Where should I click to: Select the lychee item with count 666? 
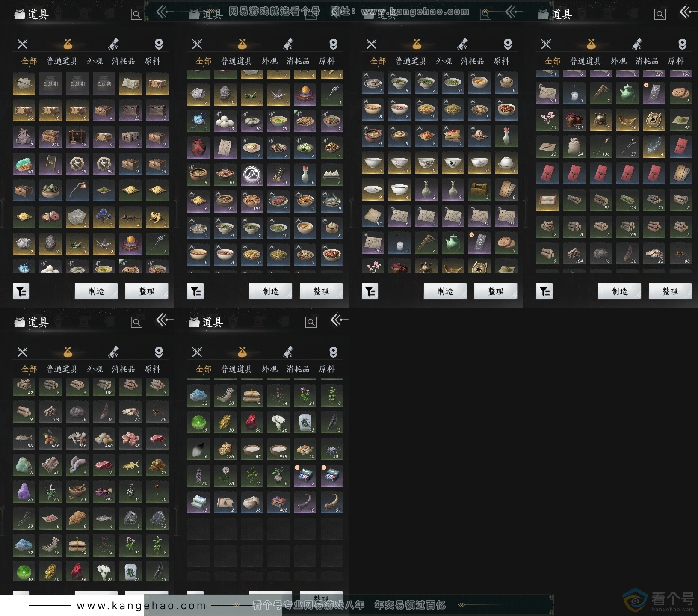pyautogui.click(x=50, y=438)
